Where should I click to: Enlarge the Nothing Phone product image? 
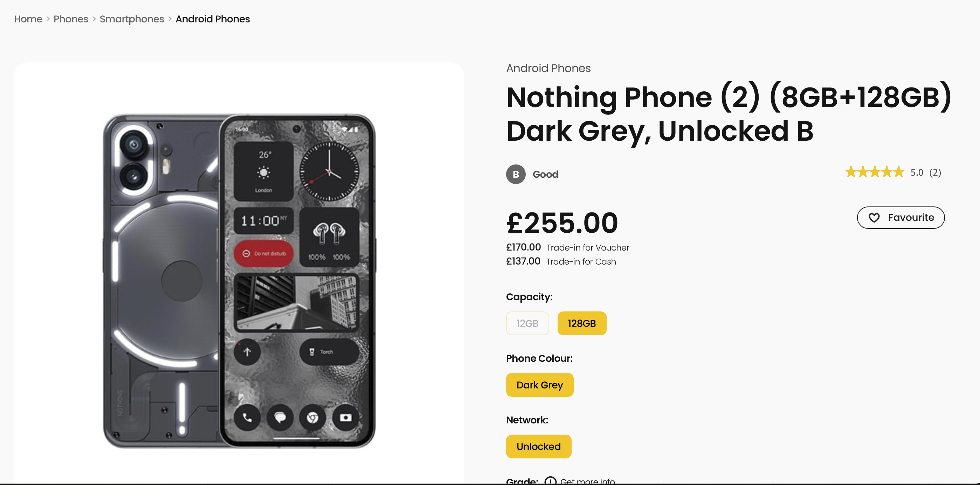coord(239,281)
